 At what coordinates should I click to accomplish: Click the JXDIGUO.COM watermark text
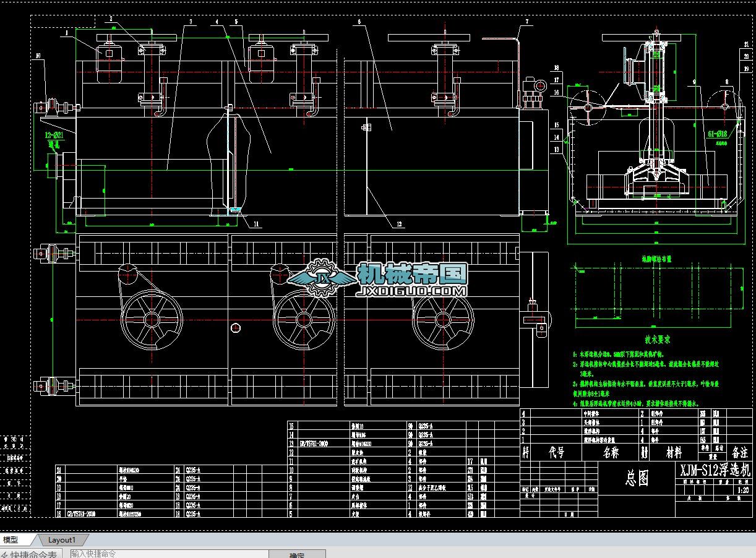pyautogui.click(x=411, y=290)
